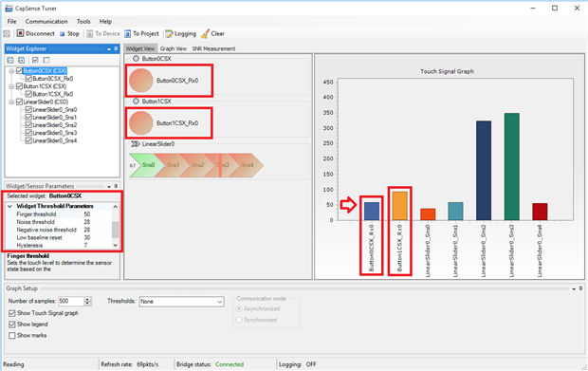Click the green LinearSlider0_Sns3 bar
This screenshot has height=371, width=588.
click(512, 167)
